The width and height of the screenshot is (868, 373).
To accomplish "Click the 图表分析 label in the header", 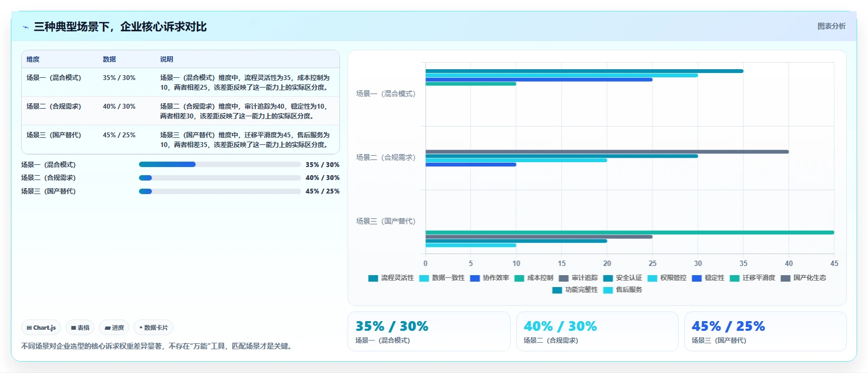I will (831, 26).
